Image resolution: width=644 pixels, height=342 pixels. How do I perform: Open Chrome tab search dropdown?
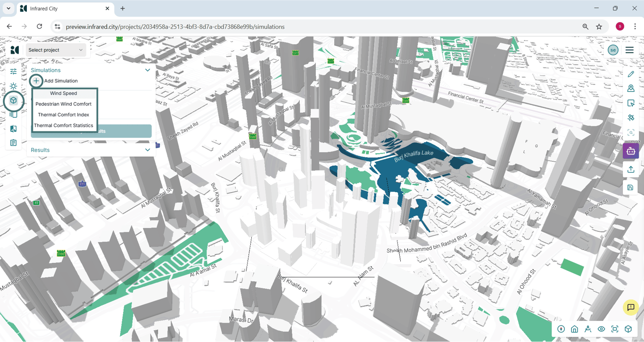click(x=8, y=8)
